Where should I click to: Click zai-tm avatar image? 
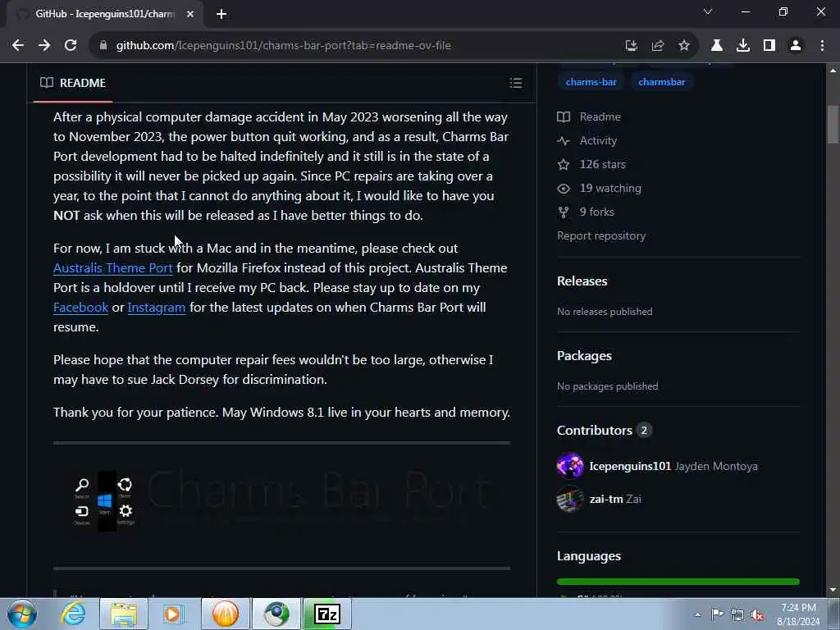click(x=570, y=499)
